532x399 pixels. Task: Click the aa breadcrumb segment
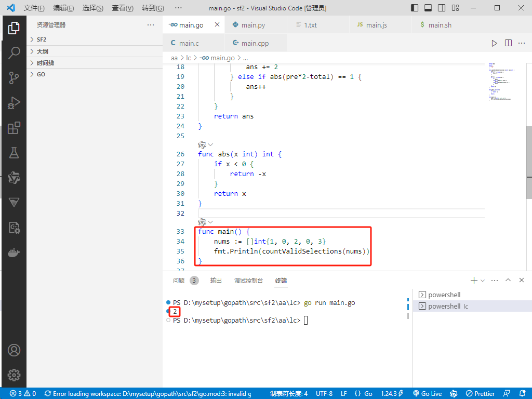tap(174, 58)
